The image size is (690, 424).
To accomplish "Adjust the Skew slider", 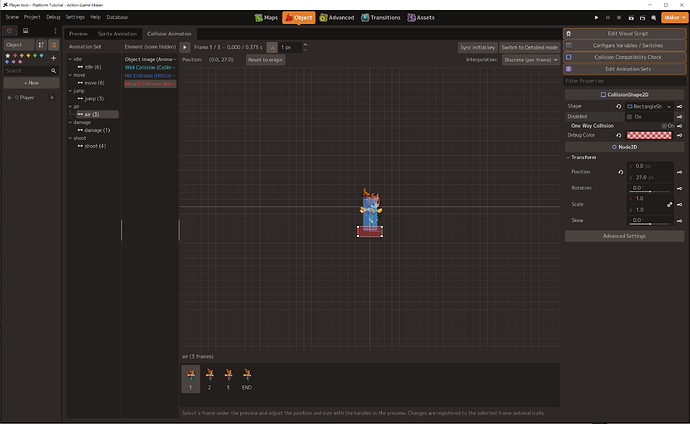I will (650, 223).
